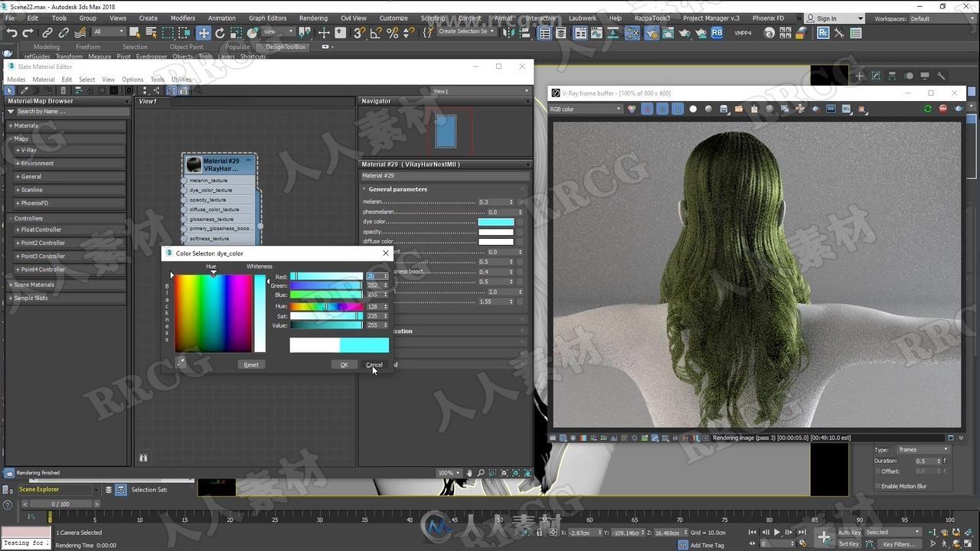This screenshot has width=980, height=551.
Task: Expand the Scene Materials group
Action: click(67, 285)
